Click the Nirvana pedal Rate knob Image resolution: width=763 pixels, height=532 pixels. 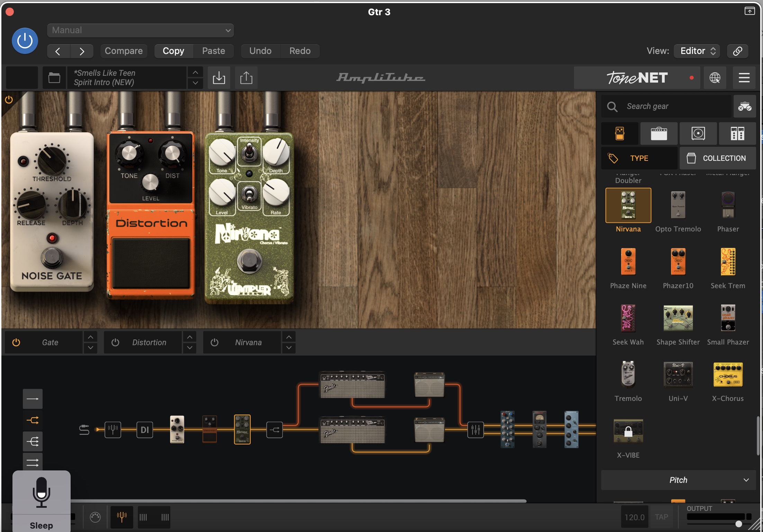276,192
